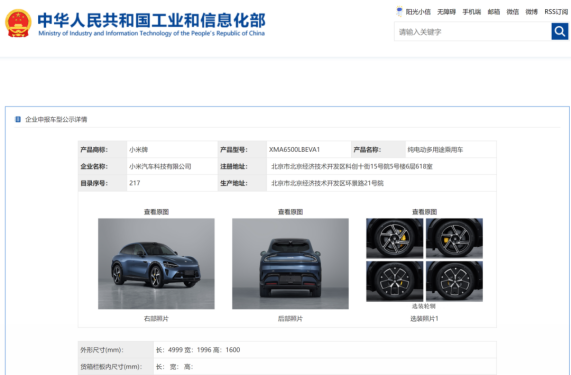Open the car rear view photo

coord(290,264)
